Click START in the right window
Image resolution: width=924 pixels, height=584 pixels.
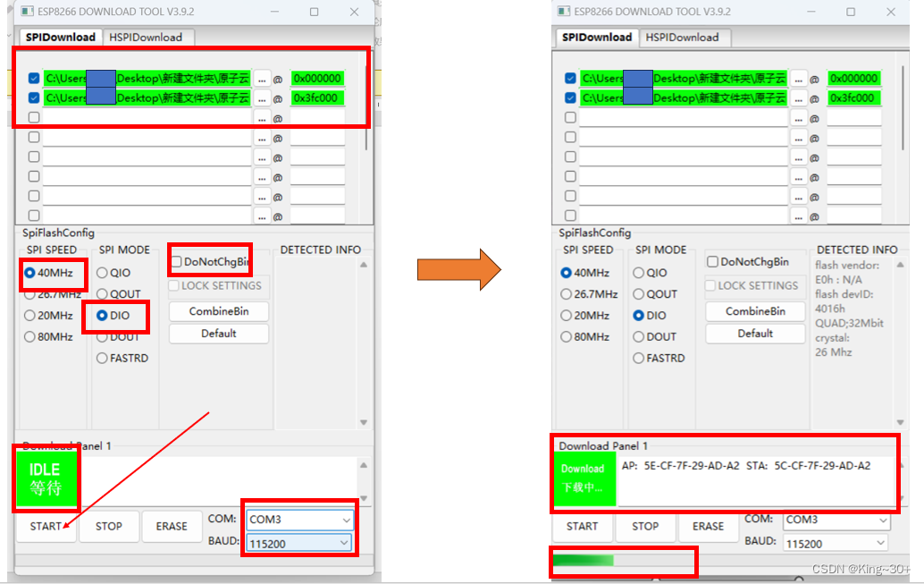pyautogui.click(x=583, y=526)
